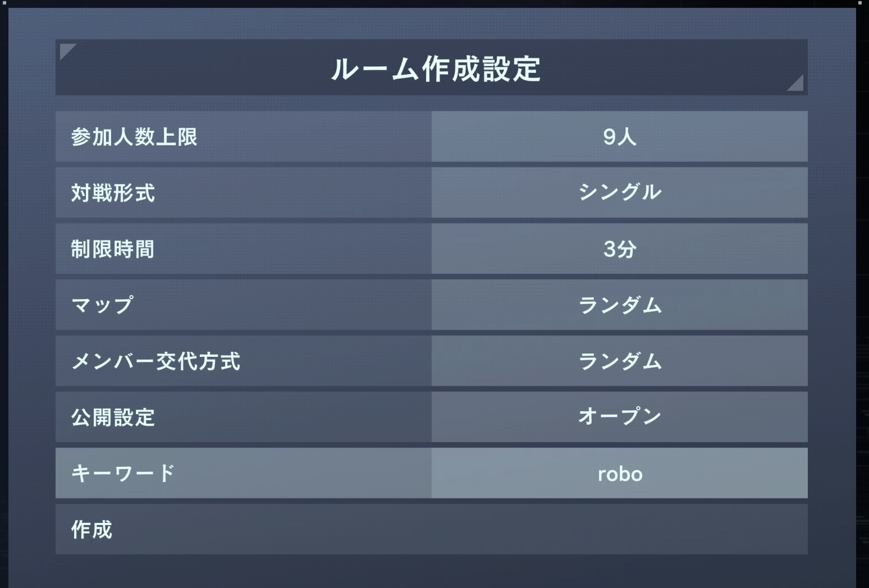Screen dimensions: 869x588
Task: Adjust the 3分 time limit value
Action: tap(619, 249)
